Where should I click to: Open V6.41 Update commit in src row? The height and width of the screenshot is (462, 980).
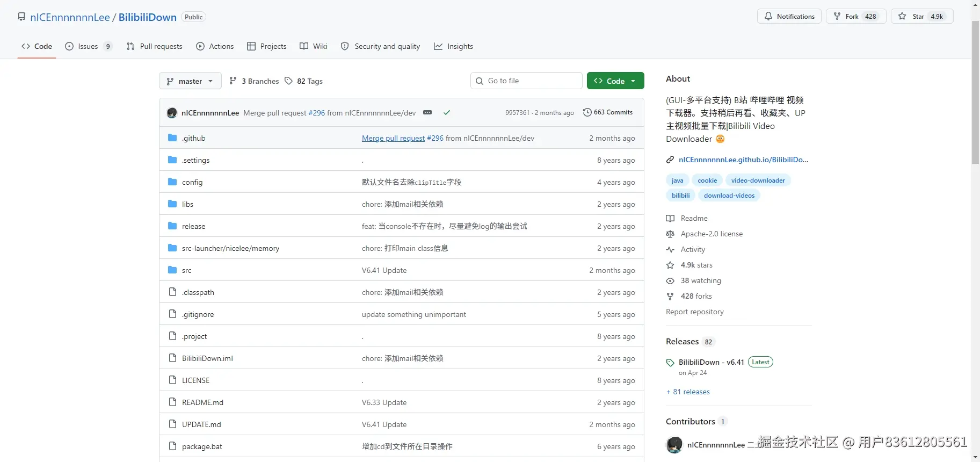[384, 270]
